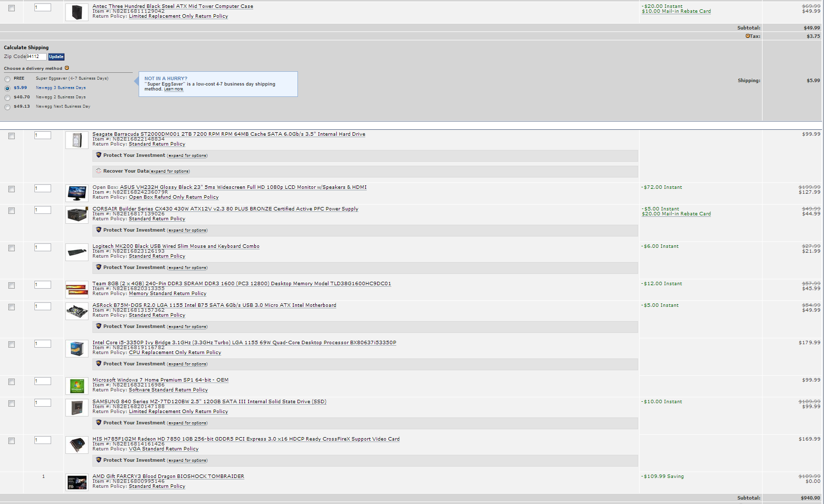Screen dimensions: 824x504
Task: Click the Update zip code button
Action: tap(57, 57)
